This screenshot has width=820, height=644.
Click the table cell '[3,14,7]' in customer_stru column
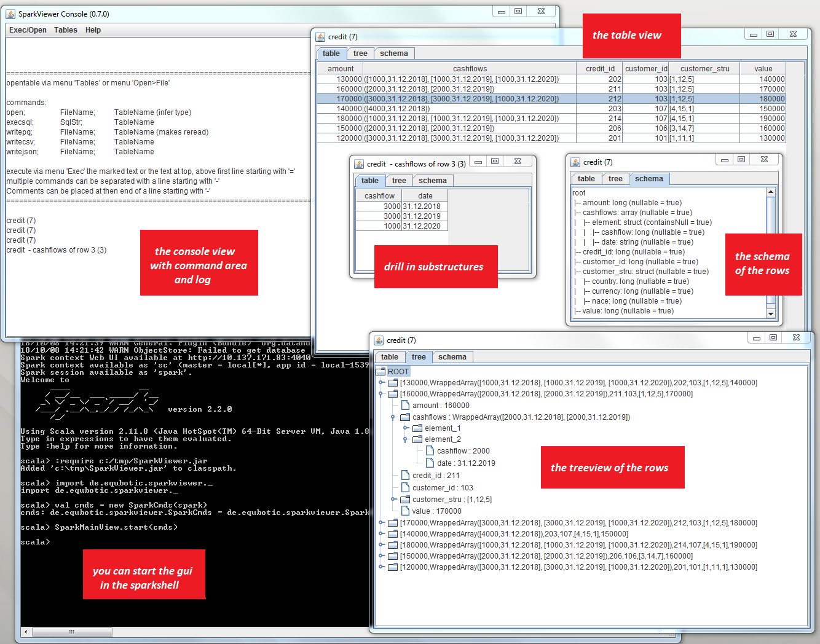(704, 128)
